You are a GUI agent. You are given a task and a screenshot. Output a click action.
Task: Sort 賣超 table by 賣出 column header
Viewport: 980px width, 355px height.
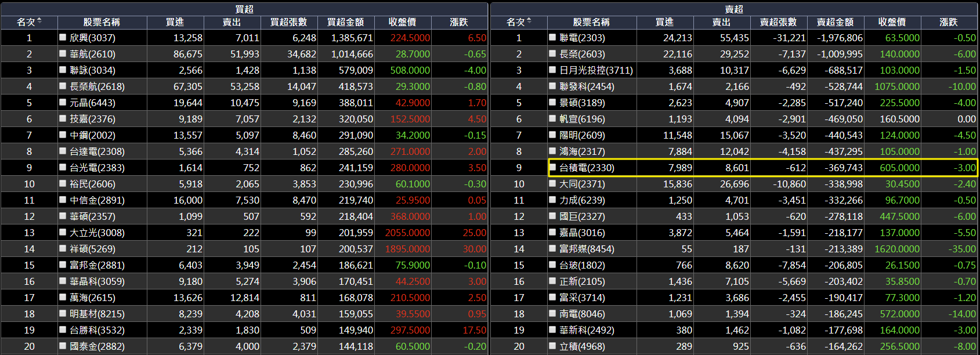pyautogui.click(x=721, y=22)
